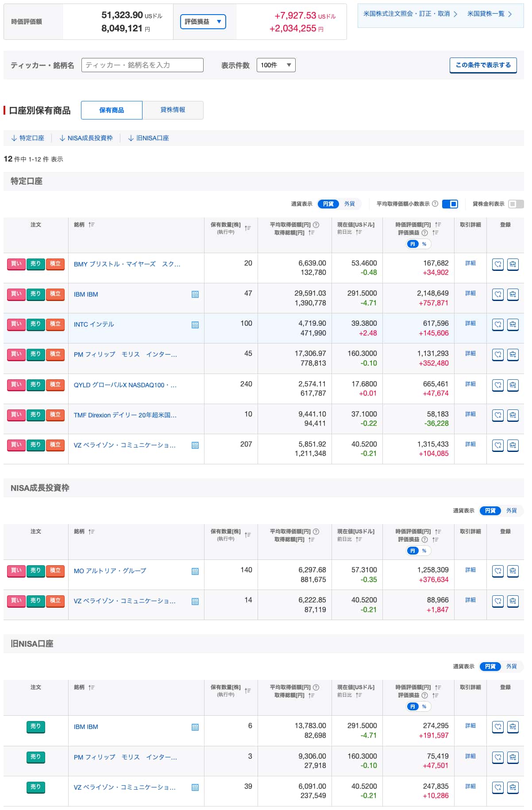The width and height of the screenshot is (532, 810).
Task: Open the calendar icon next to IBM in 特定口座
Action: tap(195, 294)
